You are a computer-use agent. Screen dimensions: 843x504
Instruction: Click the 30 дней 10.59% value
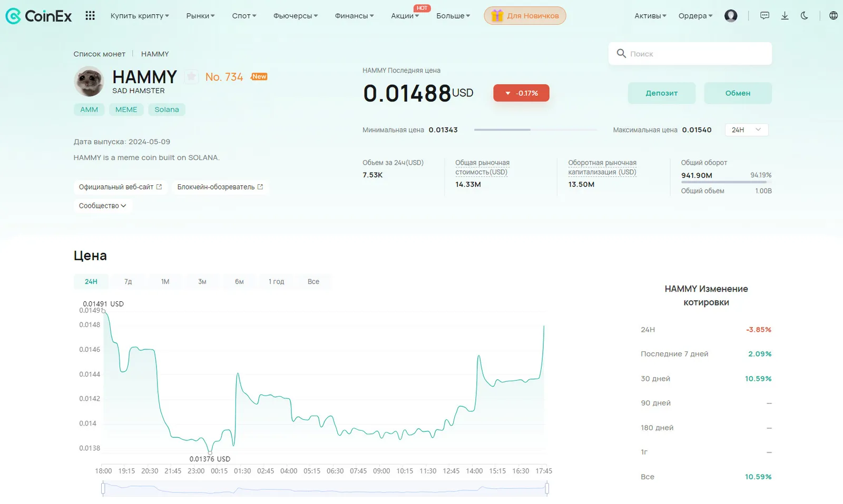coord(758,379)
